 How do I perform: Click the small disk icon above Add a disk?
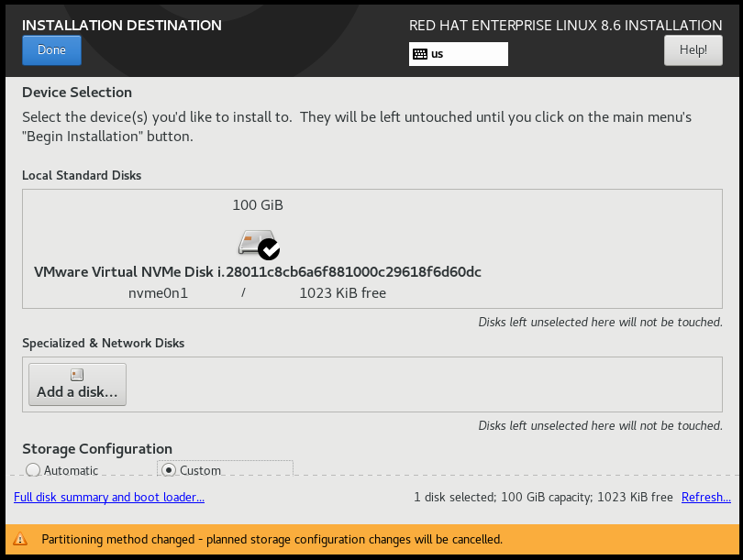pyautogui.click(x=77, y=375)
